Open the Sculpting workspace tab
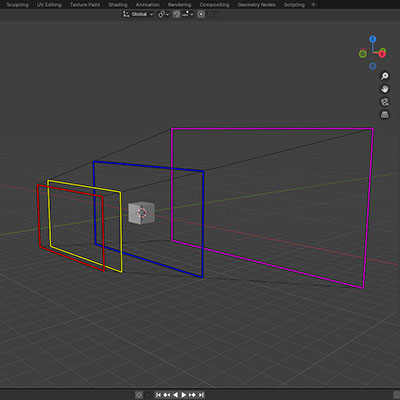This screenshot has width=400, height=400. coord(17,5)
